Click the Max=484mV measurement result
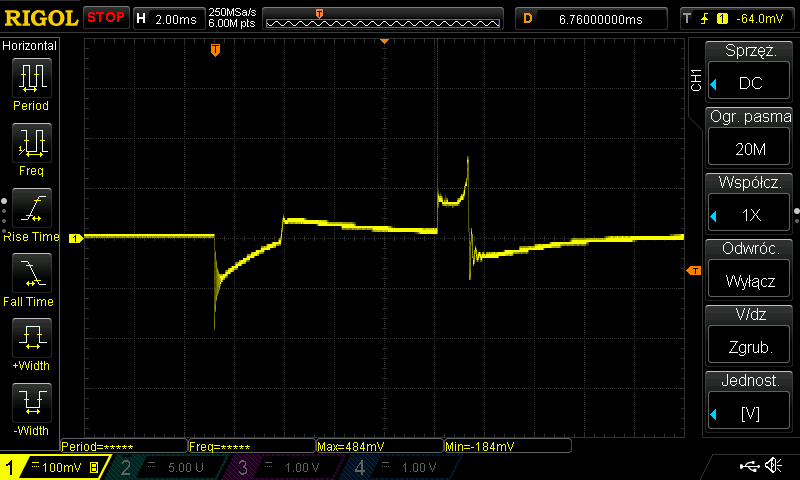Screen dimensions: 800x480 [x=380, y=446]
